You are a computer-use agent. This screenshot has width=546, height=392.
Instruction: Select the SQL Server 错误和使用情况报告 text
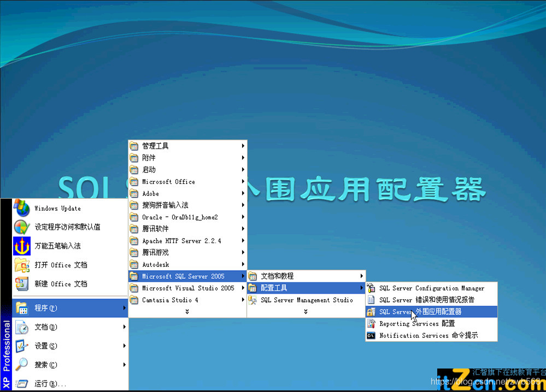tap(427, 300)
